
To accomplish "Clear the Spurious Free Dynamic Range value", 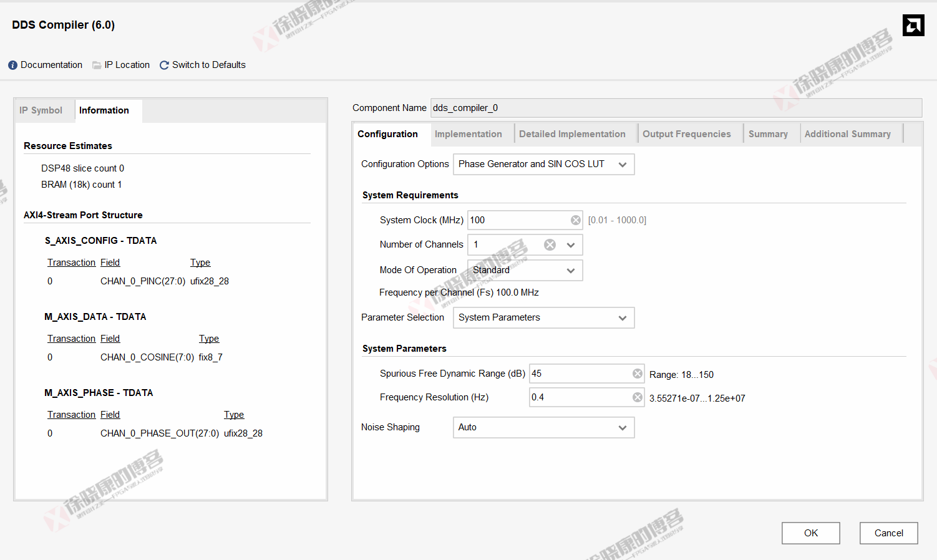I will pyautogui.click(x=637, y=374).
